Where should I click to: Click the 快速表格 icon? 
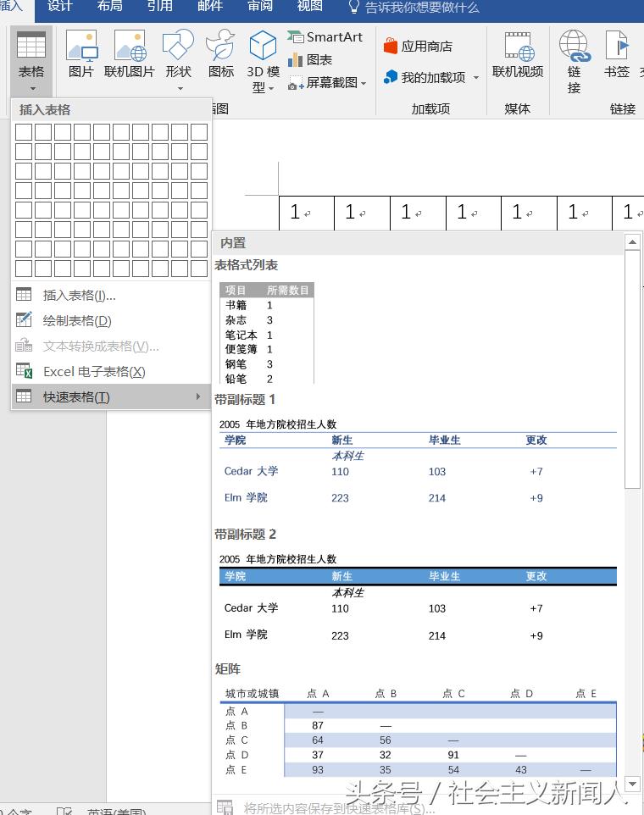click(24, 396)
